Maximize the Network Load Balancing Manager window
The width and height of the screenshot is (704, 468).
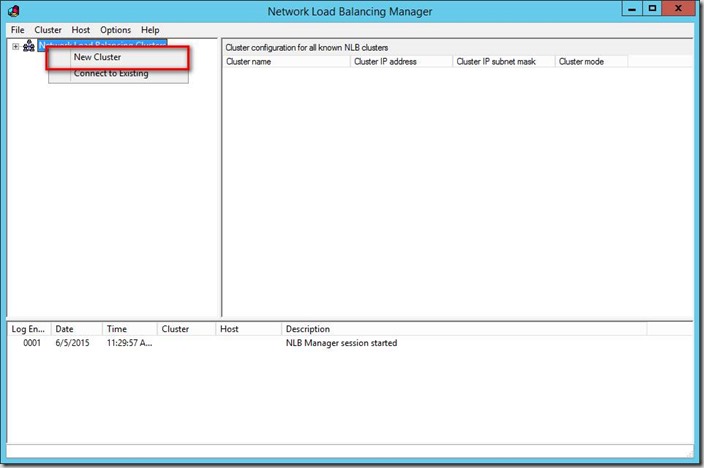click(x=652, y=9)
